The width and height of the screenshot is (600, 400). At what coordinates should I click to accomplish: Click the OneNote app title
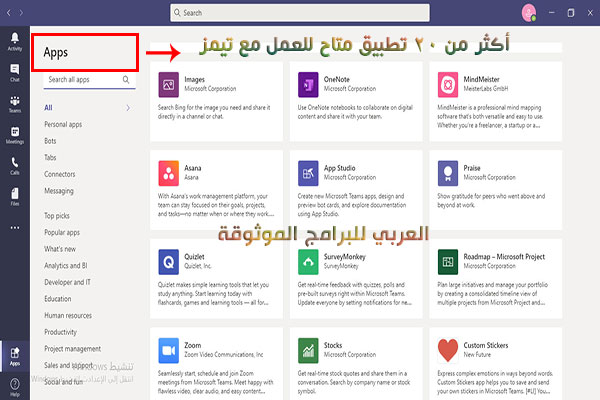point(337,79)
